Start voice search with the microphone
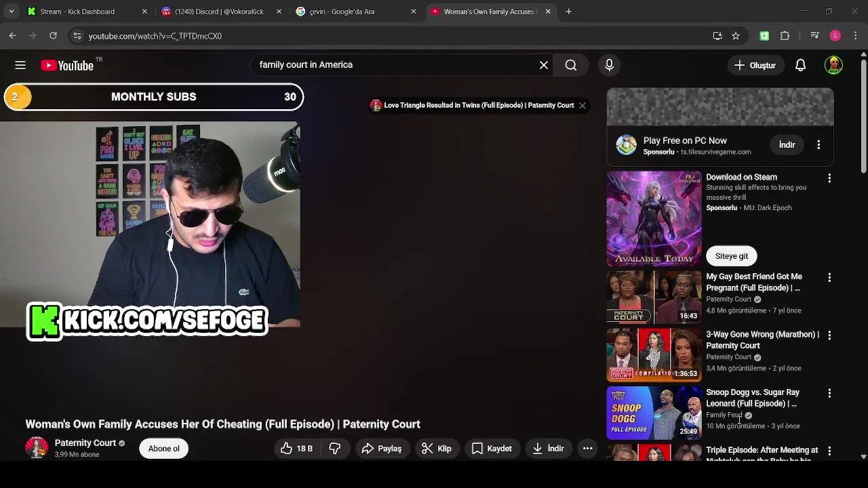The width and height of the screenshot is (868, 488). point(609,65)
